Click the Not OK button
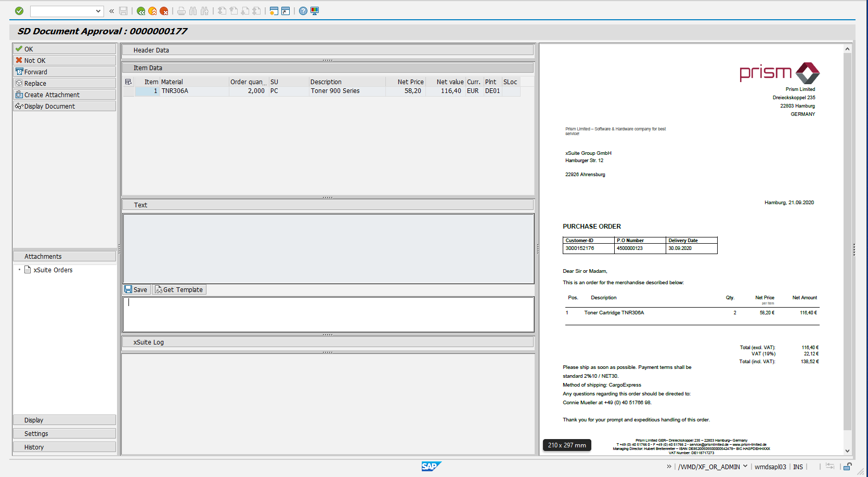 [x=64, y=60]
